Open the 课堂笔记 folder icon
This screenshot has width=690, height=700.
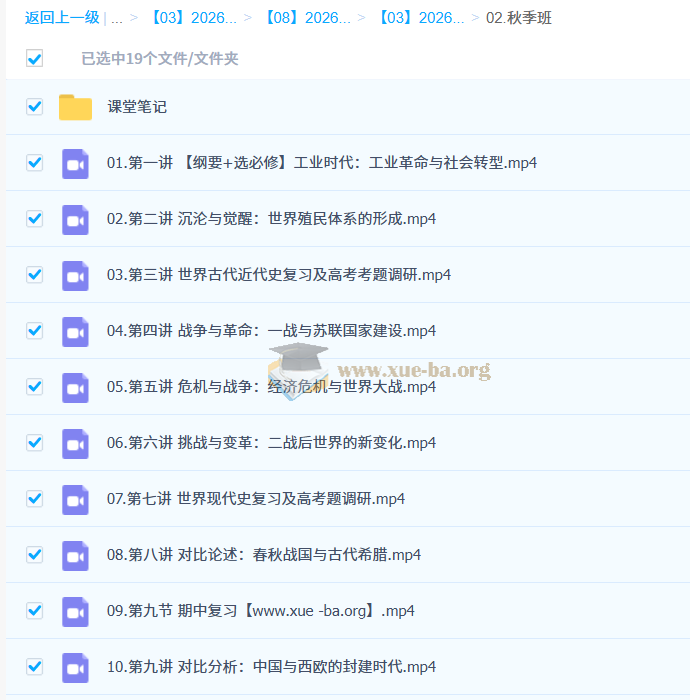75,107
